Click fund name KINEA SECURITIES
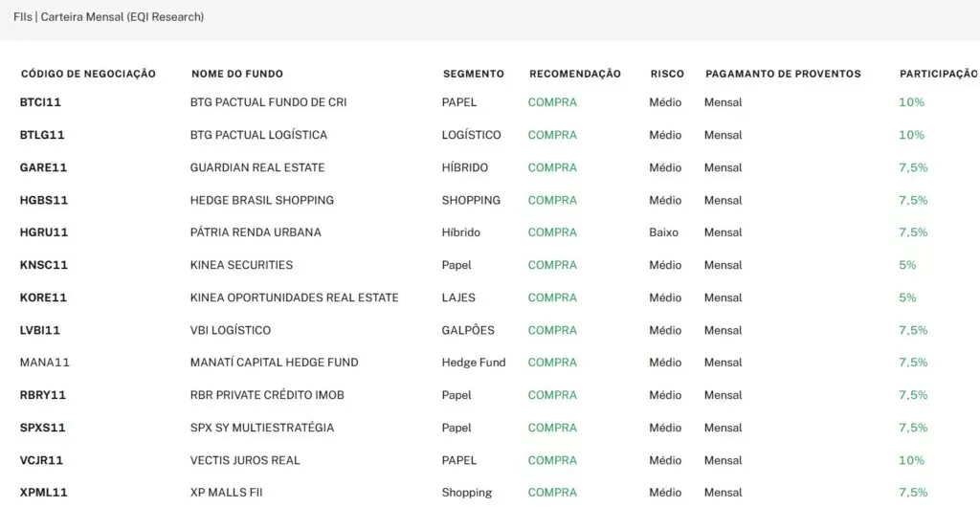 tap(241, 265)
